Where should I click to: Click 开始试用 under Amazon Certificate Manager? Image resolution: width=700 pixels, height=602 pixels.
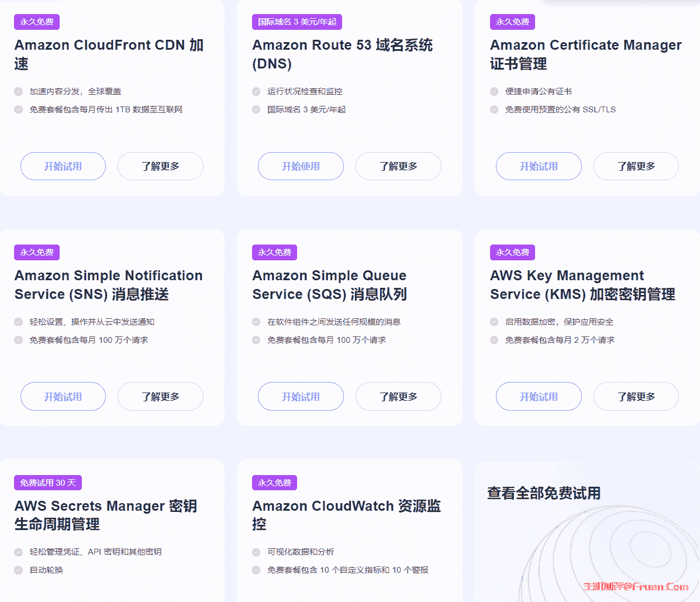point(539,166)
